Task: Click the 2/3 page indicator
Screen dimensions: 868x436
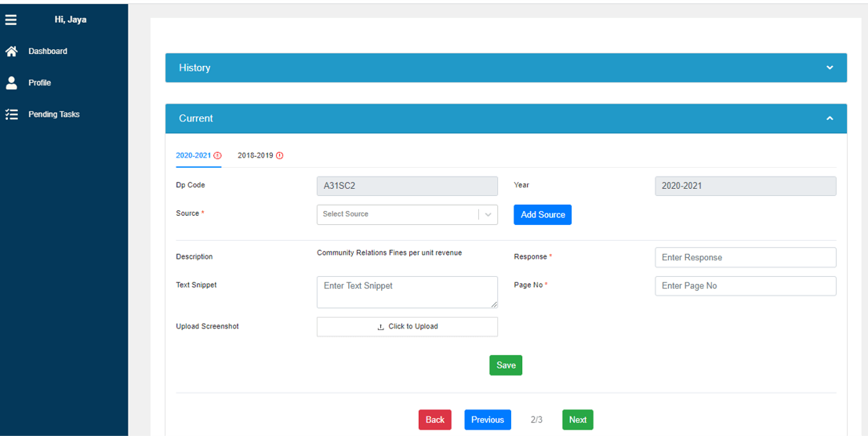Action: pos(536,420)
